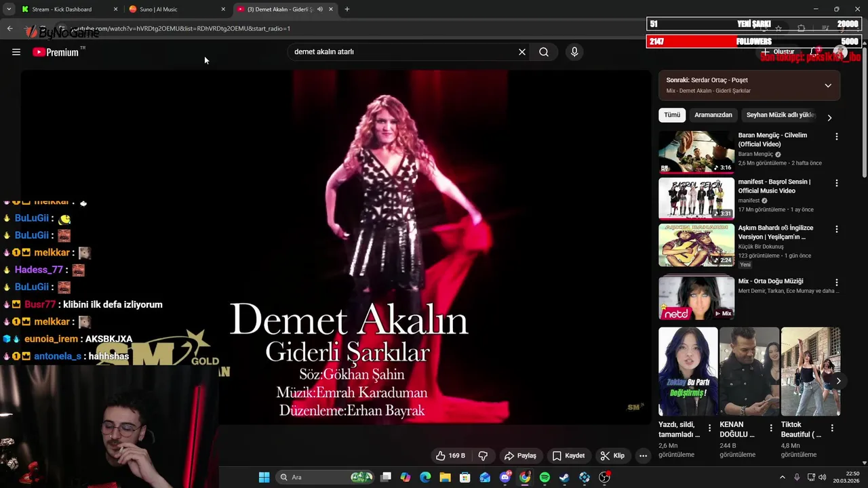The width and height of the screenshot is (868, 488).
Task: Select the Aramanızdan filter chip
Action: (713, 115)
